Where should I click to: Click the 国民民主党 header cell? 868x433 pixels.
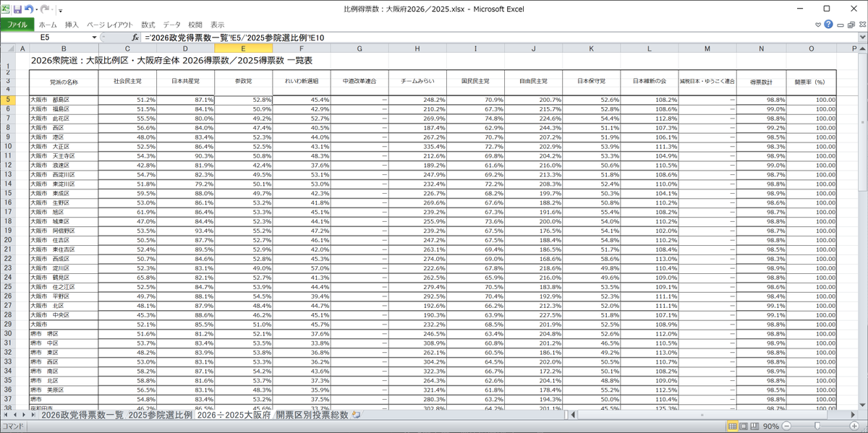coord(475,82)
